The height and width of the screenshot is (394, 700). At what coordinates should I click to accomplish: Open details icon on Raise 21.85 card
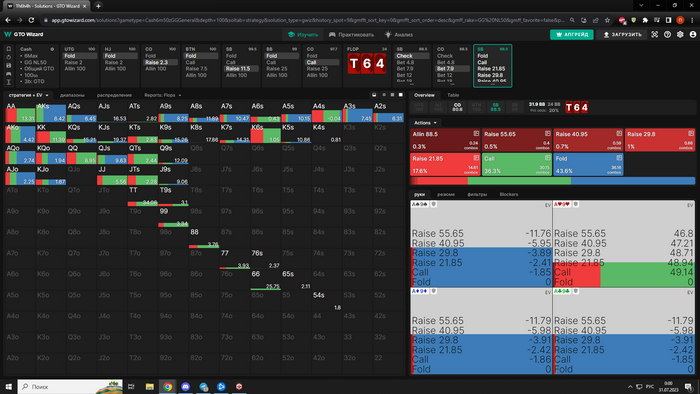(x=476, y=158)
